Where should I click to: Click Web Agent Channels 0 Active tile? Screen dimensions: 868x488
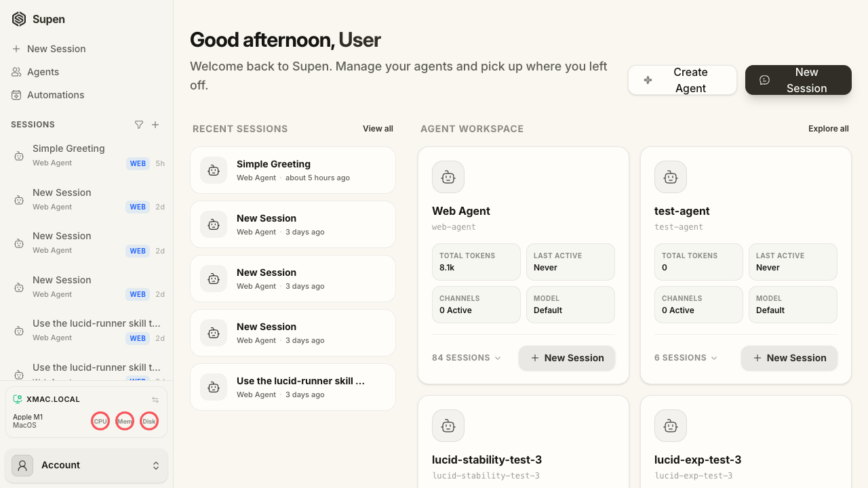coord(476,304)
